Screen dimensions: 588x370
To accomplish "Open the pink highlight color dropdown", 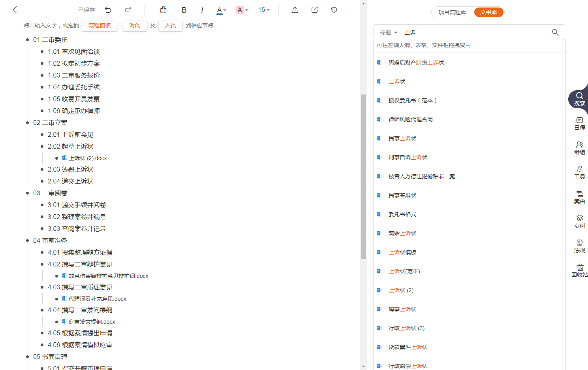I will click(242, 10).
